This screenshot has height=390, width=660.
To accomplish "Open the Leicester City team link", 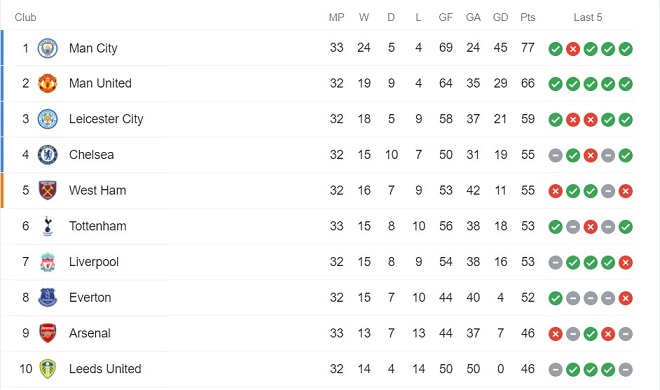I will (x=106, y=119).
